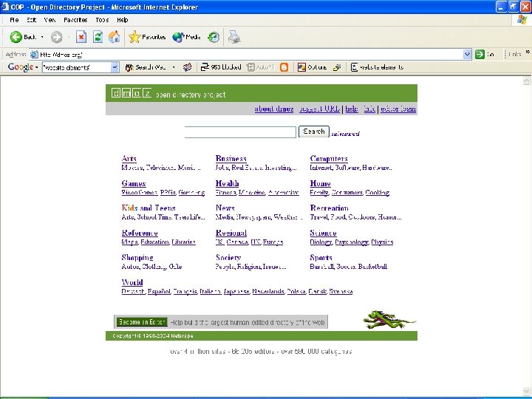Viewport: 532px width, 399px height.
Task: Click the address bar URL field
Action: [251, 54]
